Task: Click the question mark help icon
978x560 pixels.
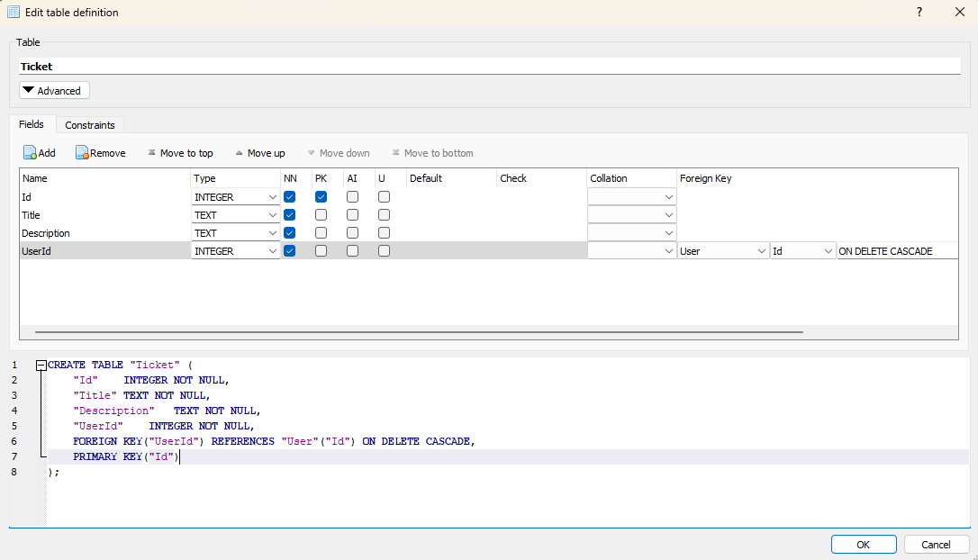Action: pyautogui.click(x=919, y=13)
